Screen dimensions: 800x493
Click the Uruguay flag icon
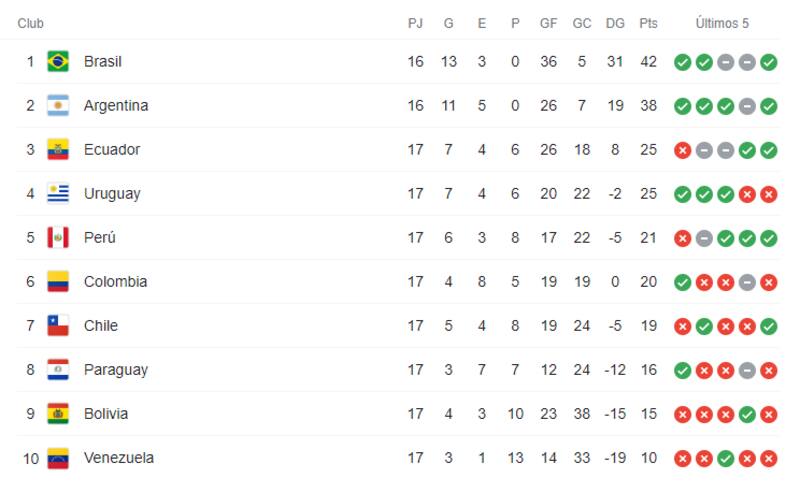58,194
